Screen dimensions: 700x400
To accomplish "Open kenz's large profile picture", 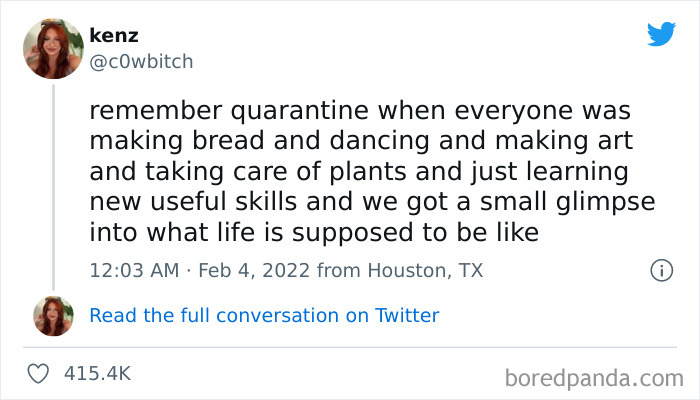I will tap(53, 47).
